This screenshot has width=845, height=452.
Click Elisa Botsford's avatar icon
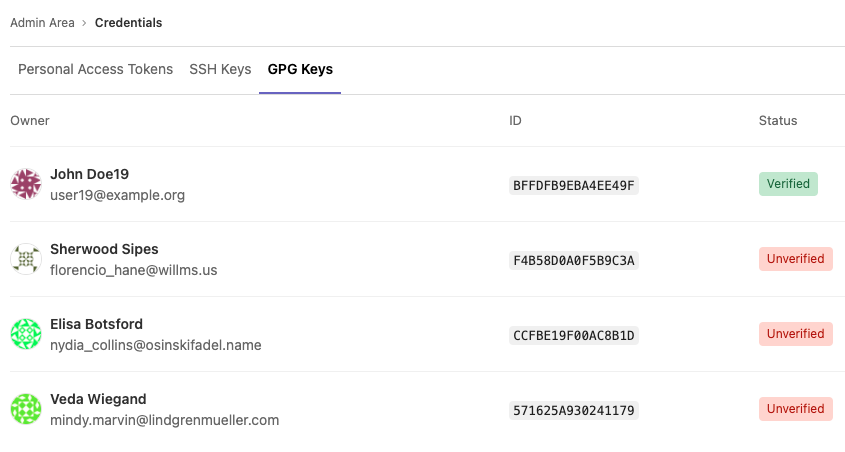pyautogui.click(x=25, y=334)
